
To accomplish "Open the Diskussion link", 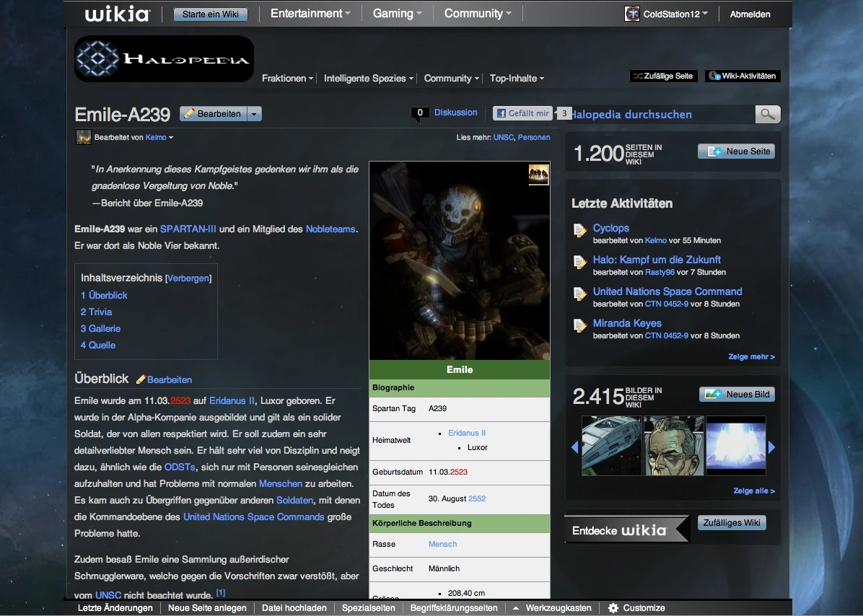I will pos(456,113).
